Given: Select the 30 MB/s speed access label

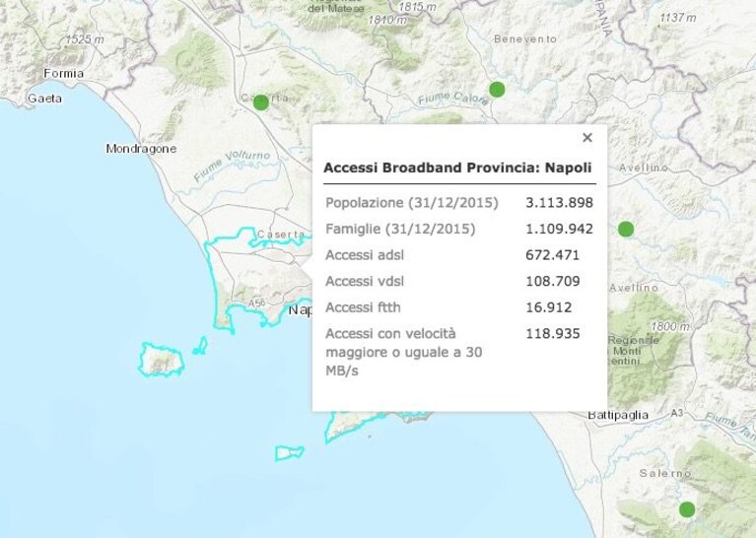Looking at the screenshot, I should (404, 352).
